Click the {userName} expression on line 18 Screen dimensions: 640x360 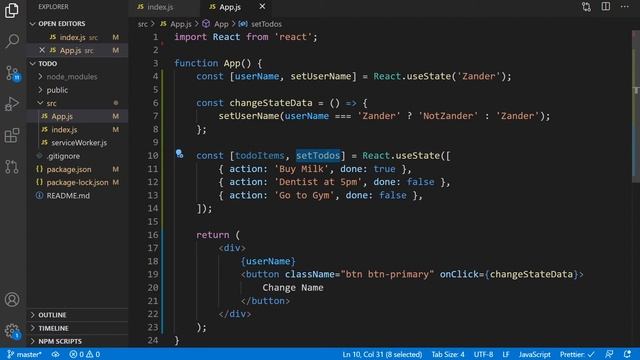point(268,261)
